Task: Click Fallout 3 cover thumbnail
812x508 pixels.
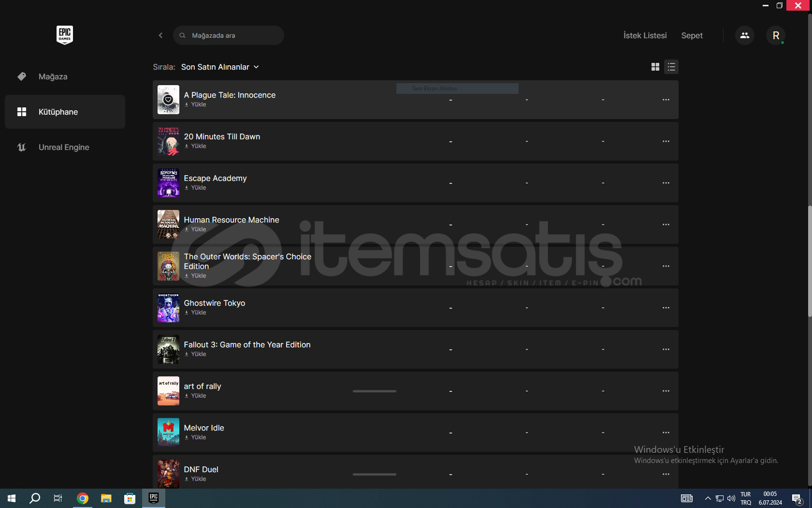Action: click(168, 349)
